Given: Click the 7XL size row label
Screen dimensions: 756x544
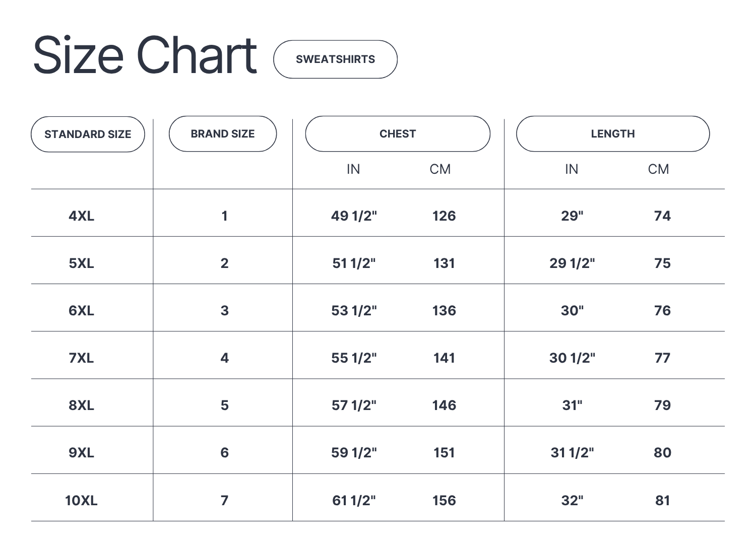Looking at the screenshot, I should click(x=82, y=358).
